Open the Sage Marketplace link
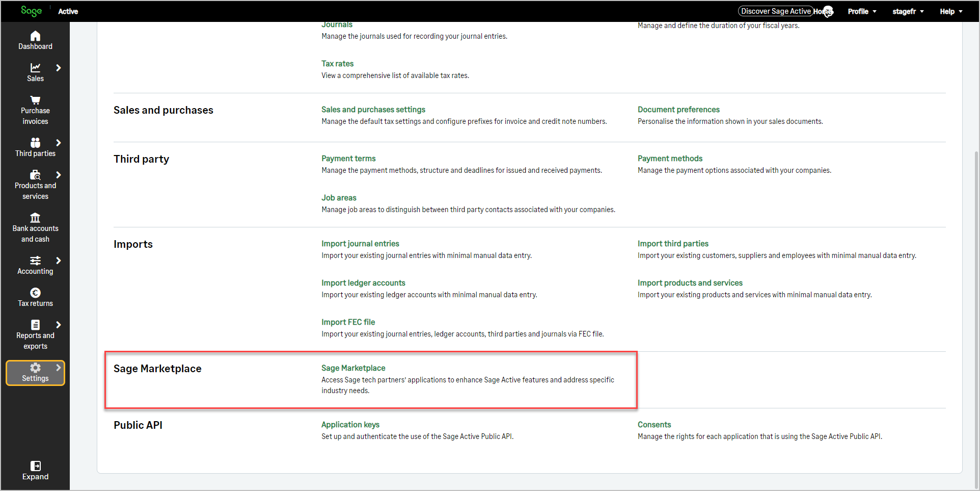This screenshot has height=491, width=980. tap(353, 368)
